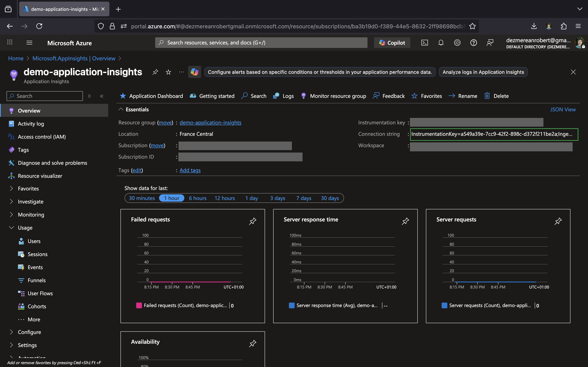The height and width of the screenshot is (367, 588).
Task: Open Copilot from the top bar
Action: point(392,42)
